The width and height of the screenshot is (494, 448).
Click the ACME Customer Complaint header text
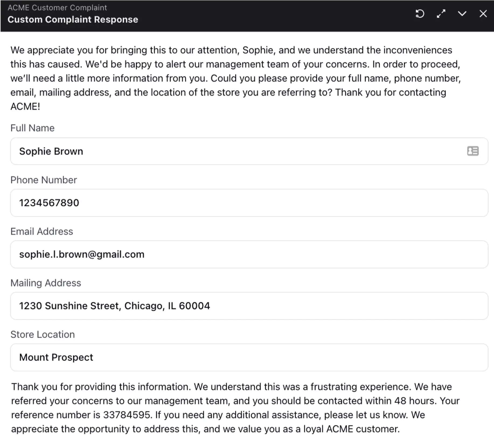coord(57,8)
